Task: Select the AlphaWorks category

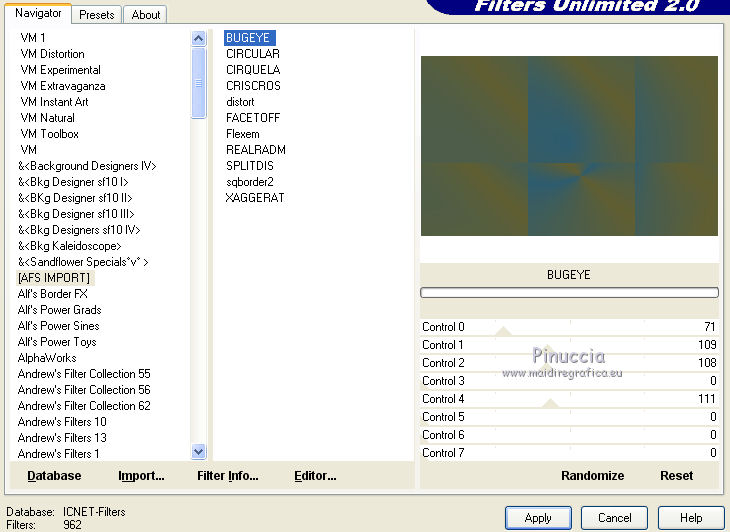Action: (x=47, y=357)
